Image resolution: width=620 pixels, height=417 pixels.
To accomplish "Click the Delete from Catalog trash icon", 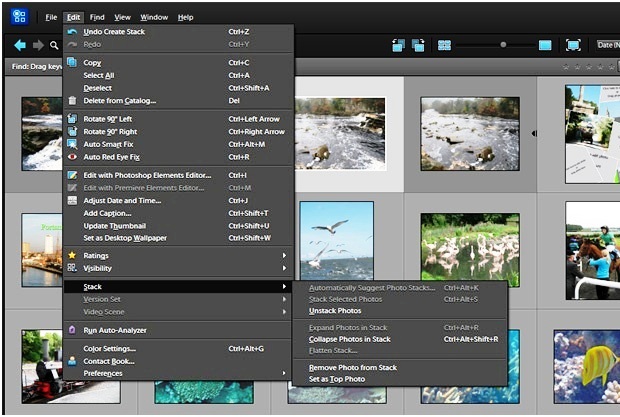I will 72,101.
